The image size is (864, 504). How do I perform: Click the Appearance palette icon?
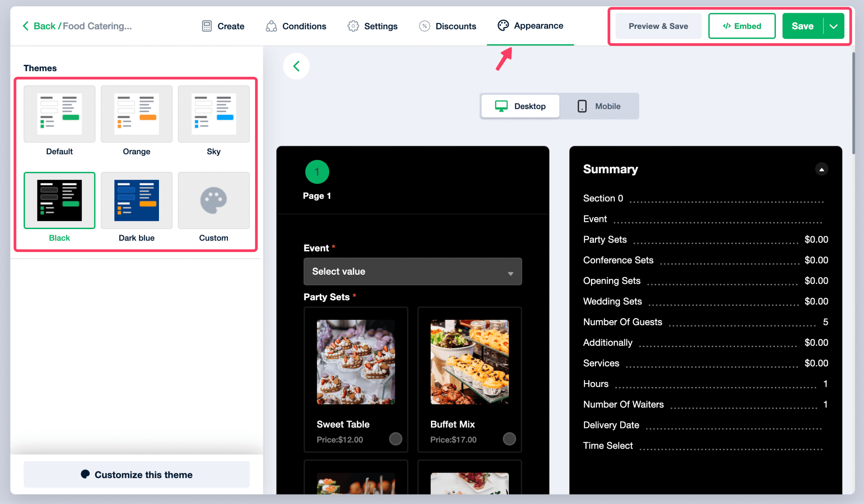[x=503, y=26]
